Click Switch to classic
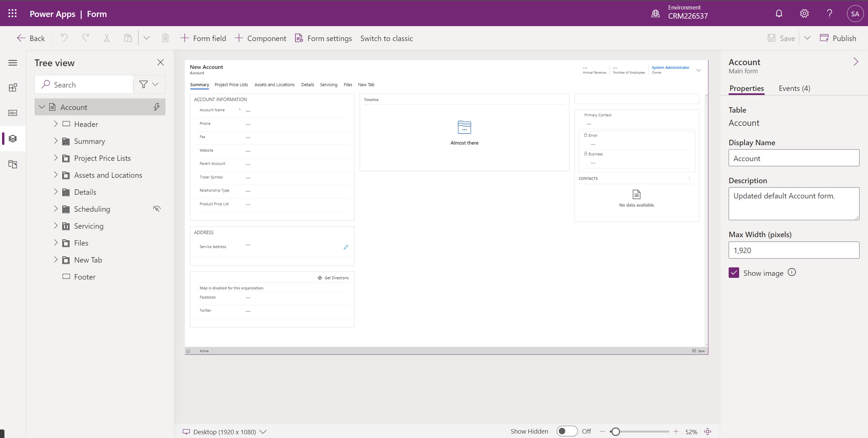The height and width of the screenshot is (438, 868). tap(386, 38)
